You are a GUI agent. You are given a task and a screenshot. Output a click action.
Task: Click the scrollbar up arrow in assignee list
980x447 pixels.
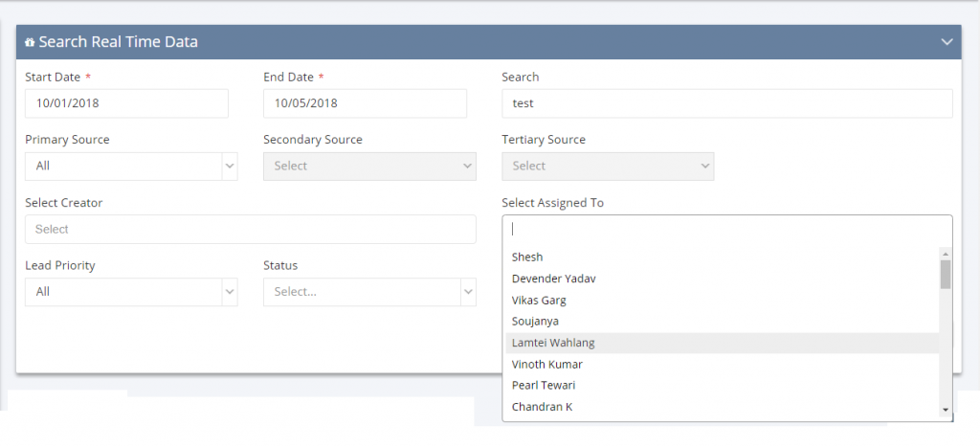pos(945,254)
